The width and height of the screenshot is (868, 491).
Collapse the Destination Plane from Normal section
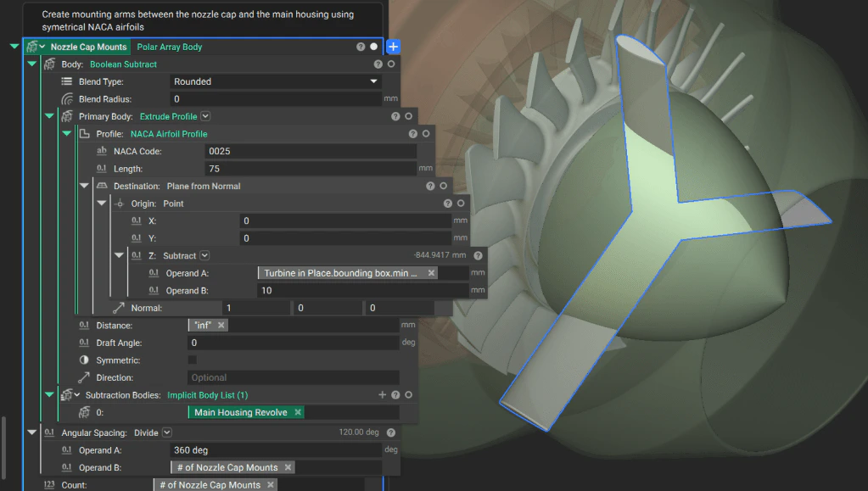tap(85, 186)
